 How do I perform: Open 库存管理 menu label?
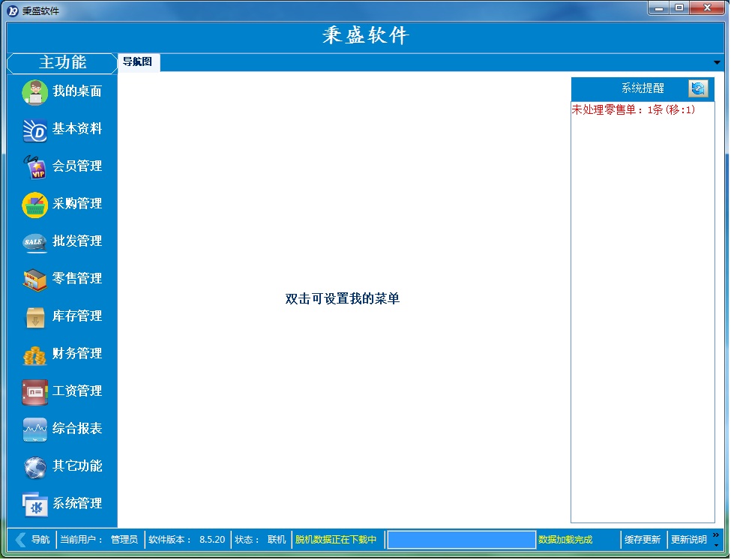(x=77, y=316)
